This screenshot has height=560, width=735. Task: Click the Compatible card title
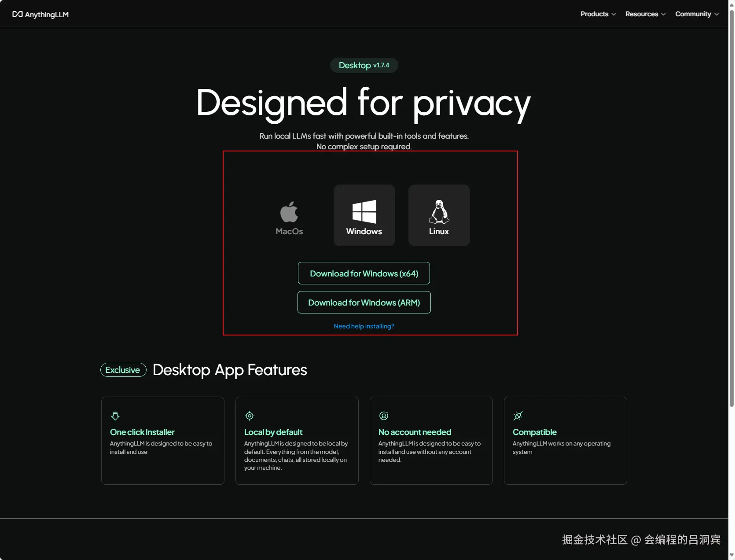pos(535,432)
